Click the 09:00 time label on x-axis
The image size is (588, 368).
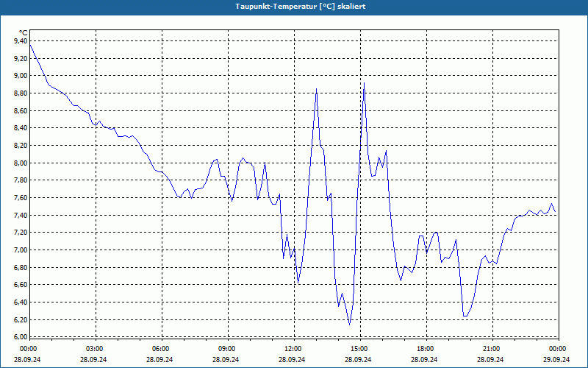[x=227, y=349]
